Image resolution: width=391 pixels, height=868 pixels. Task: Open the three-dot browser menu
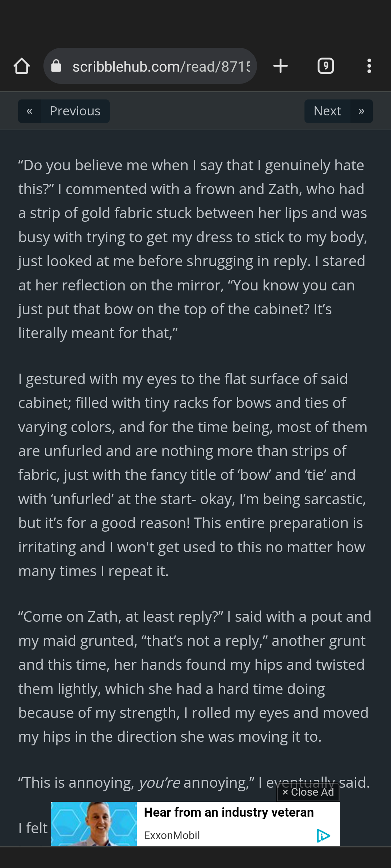(x=369, y=66)
